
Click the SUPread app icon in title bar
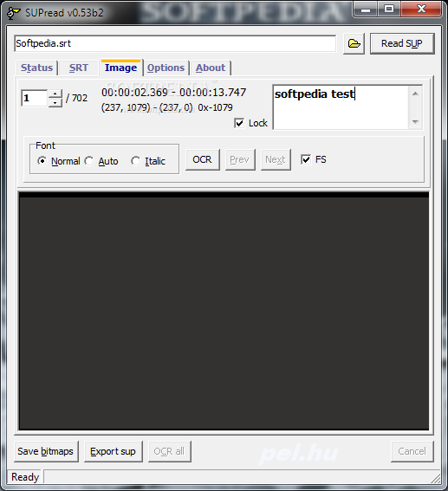click(13, 13)
